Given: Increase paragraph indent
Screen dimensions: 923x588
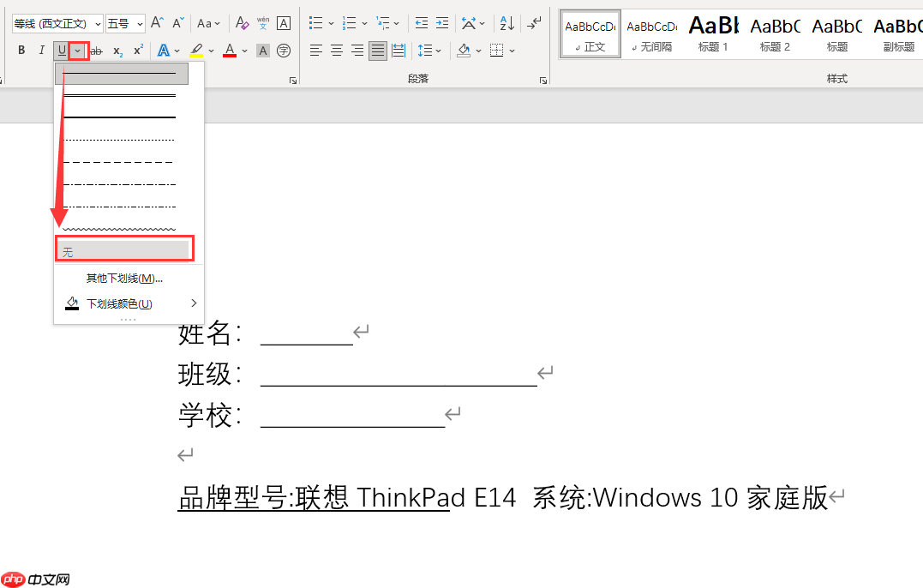Looking at the screenshot, I should coord(442,23).
